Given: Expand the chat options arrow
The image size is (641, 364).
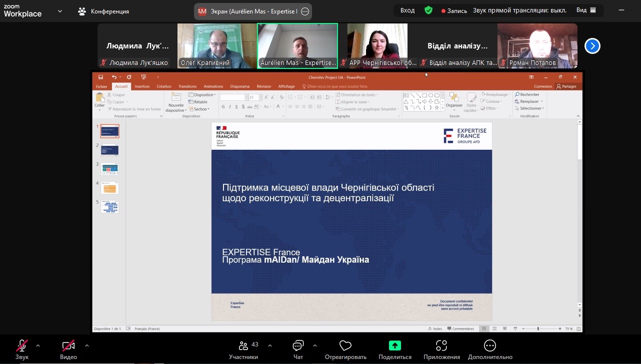Looking at the screenshot, I should click(x=315, y=346).
